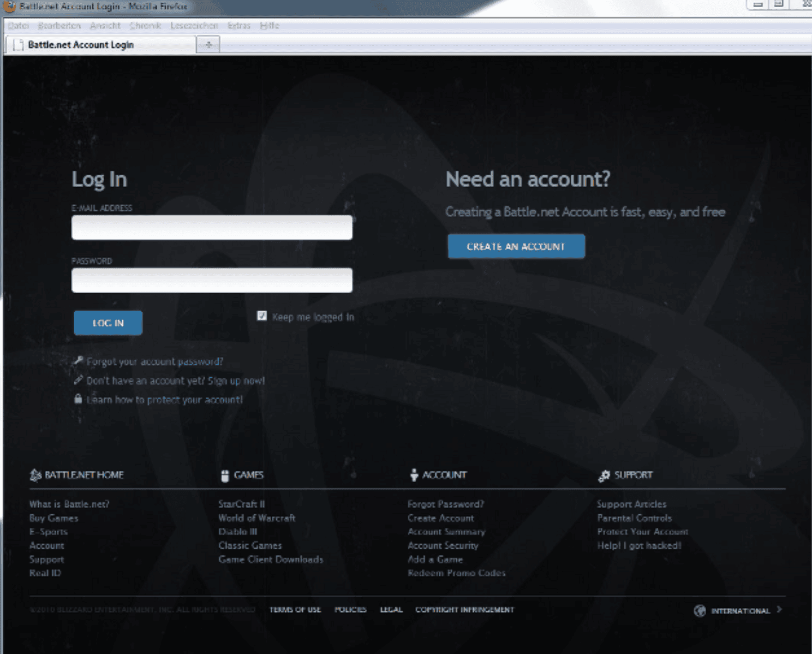Open the World of Warcraft link
The width and height of the screenshot is (812, 654).
(256, 518)
